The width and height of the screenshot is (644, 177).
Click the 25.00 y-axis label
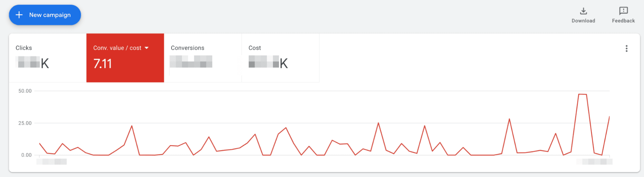pos(25,123)
